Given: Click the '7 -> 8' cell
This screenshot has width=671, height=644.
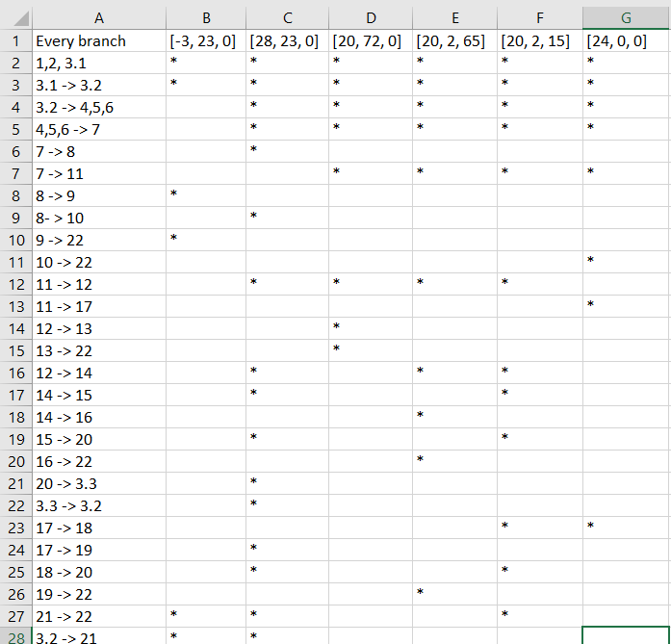Looking at the screenshot, I should 99,151.
